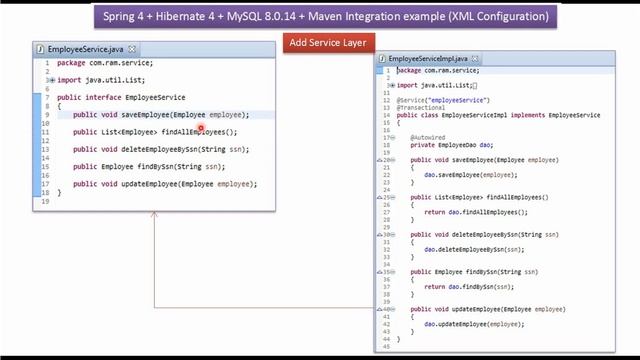Click the @Service("employeeService") annotation

coord(443,100)
